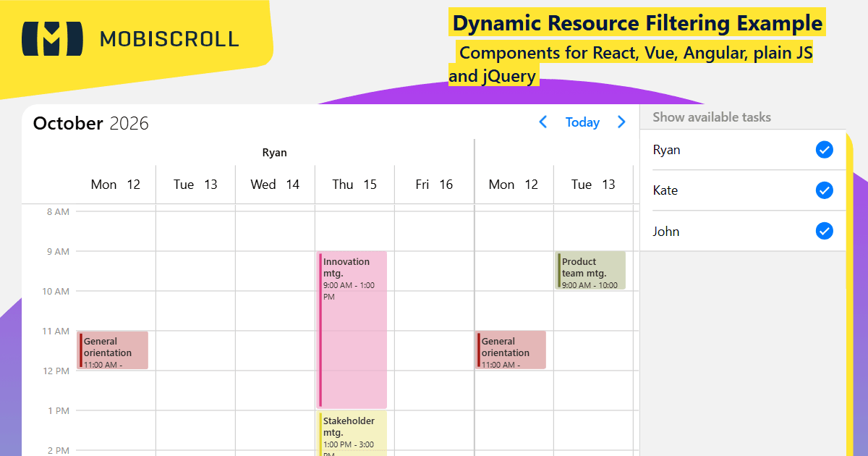Uncheck John in the resource filter
Image resolution: width=868 pixels, height=456 pixels.
[824, 231]
